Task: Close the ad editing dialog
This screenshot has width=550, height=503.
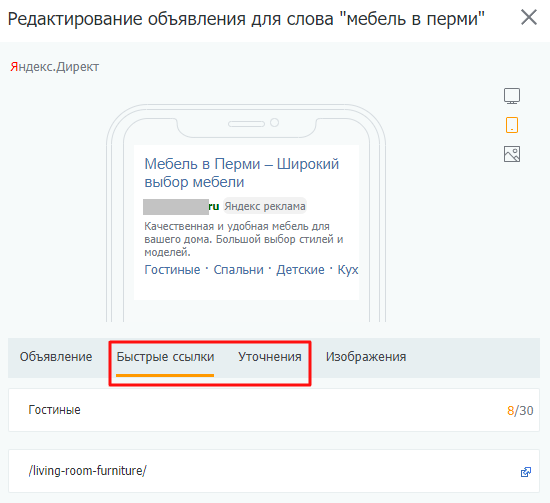Action: (x=529, y=17)
